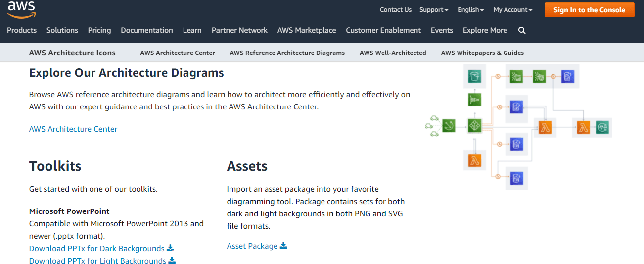Image resolution: width=644 pixels, height=264 pixels.
Task: Go to Pricing
Action: (x=99, y=30)
